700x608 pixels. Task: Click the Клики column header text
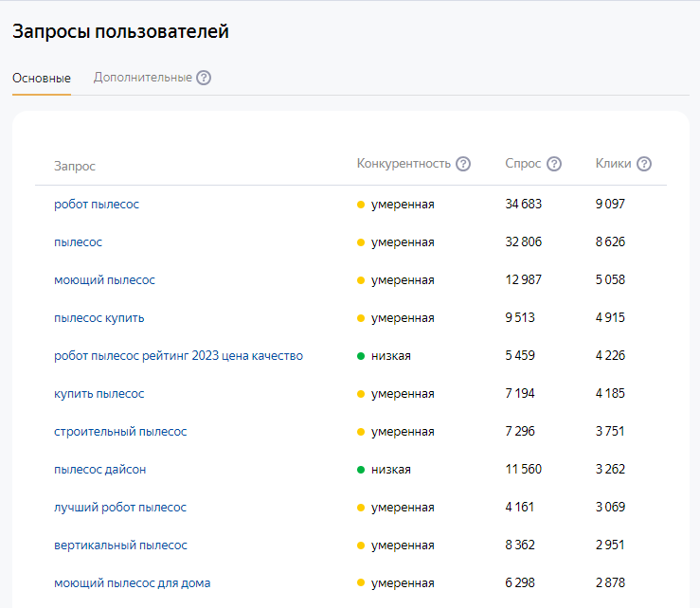(613, 164)
